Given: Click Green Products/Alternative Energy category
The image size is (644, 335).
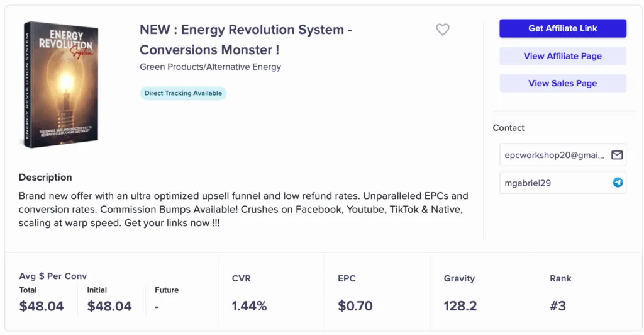Looking at the screenshot, I should 210,67.
